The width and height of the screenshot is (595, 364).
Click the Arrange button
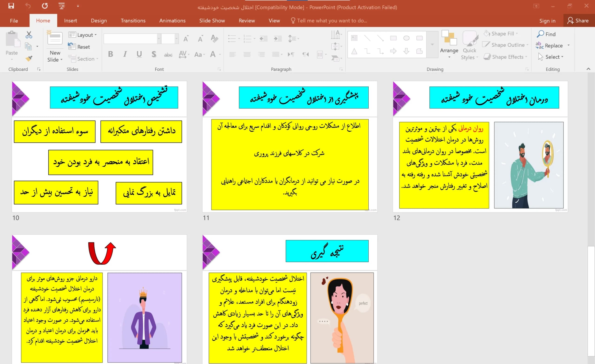pos(449,44)
